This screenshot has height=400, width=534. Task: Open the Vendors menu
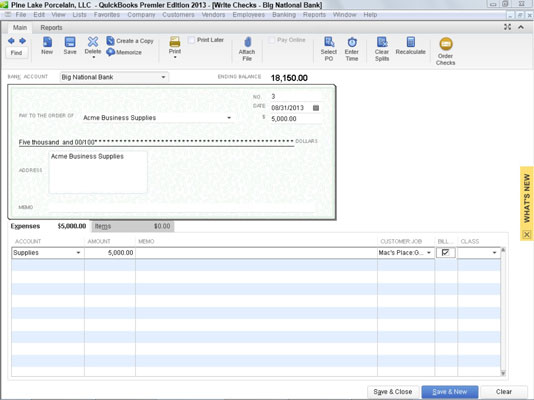click(213, 15)
